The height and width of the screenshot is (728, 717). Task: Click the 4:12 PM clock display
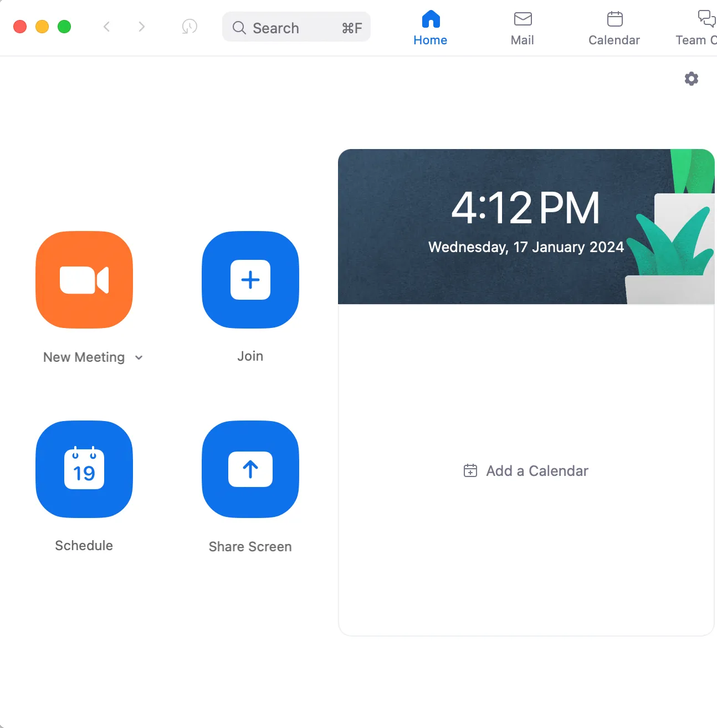(x=526, y=208)
